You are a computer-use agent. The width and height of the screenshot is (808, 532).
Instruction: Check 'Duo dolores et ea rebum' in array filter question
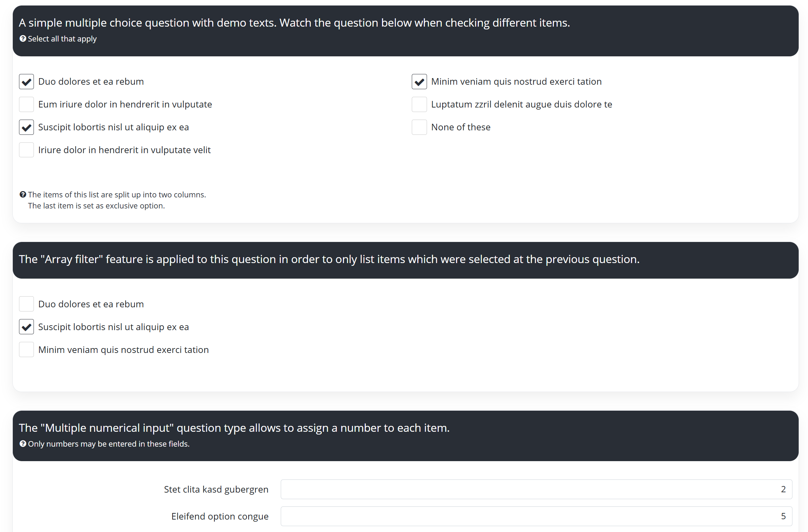pos(26,304)
